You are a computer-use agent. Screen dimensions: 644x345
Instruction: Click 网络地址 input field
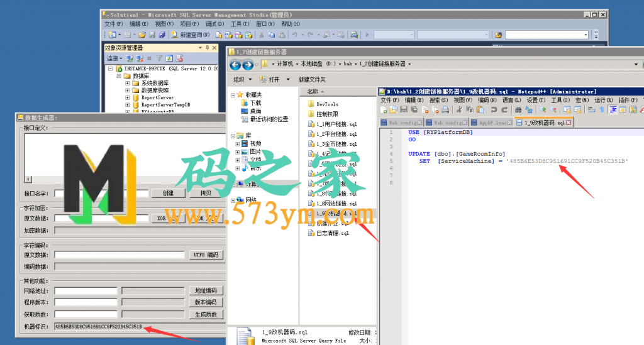(86, 291)
